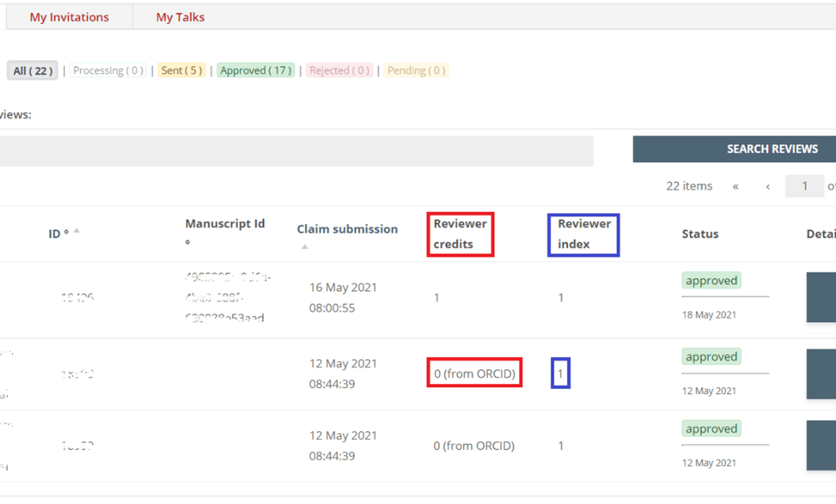Screen dimensions: 836x504
Task: Open the My Invitations tab
Action: click(x=69, y=17)
